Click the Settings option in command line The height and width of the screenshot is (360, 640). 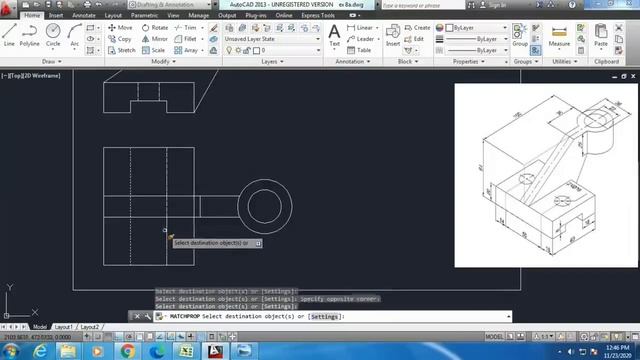(x=324, y=316)
